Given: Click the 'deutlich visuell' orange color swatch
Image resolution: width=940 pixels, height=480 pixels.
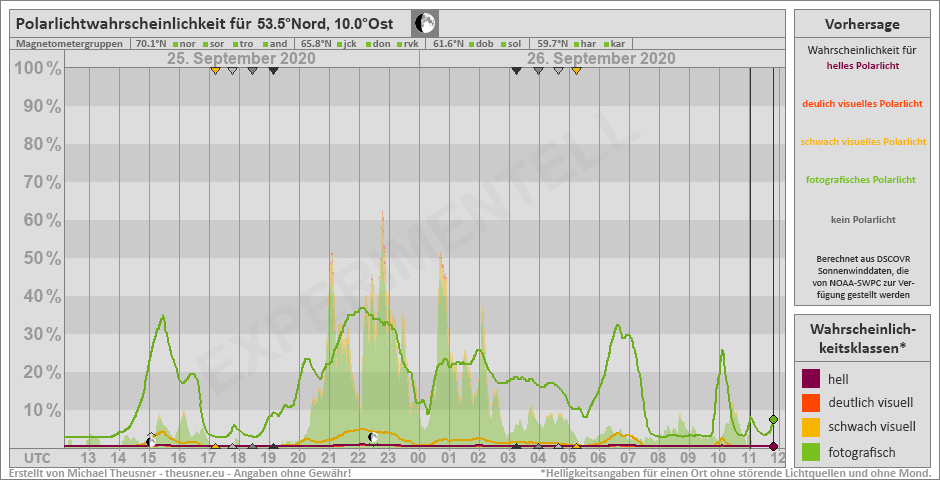Looking at the screenshot, I should click(x=812, y=403).
